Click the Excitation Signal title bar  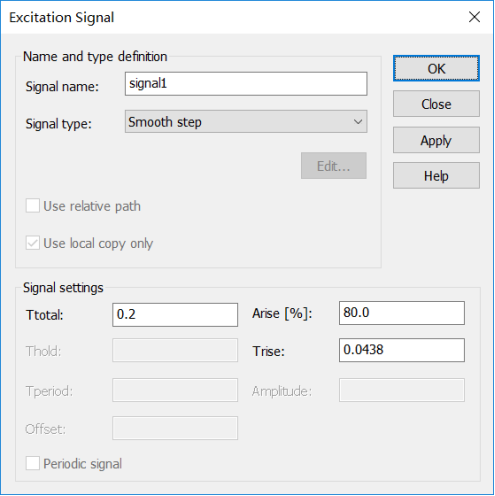[233, 17]
